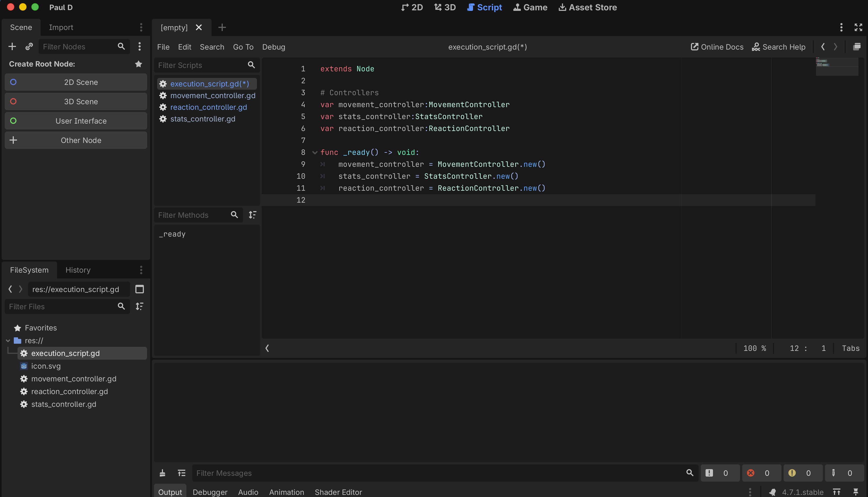Jump to _ready in methods list
Viewport: 868px width, 497px height.
tap(172, 234)
